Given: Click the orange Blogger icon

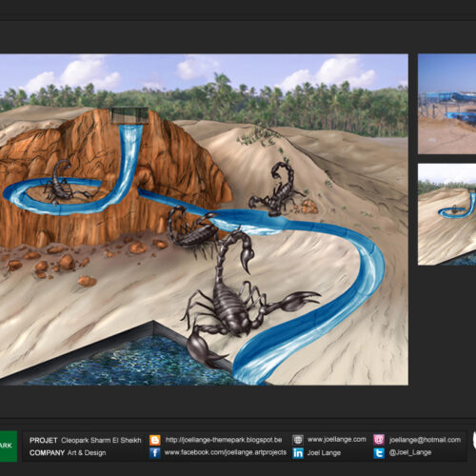Looking at the screenshot, I should (x=155, y=440).
